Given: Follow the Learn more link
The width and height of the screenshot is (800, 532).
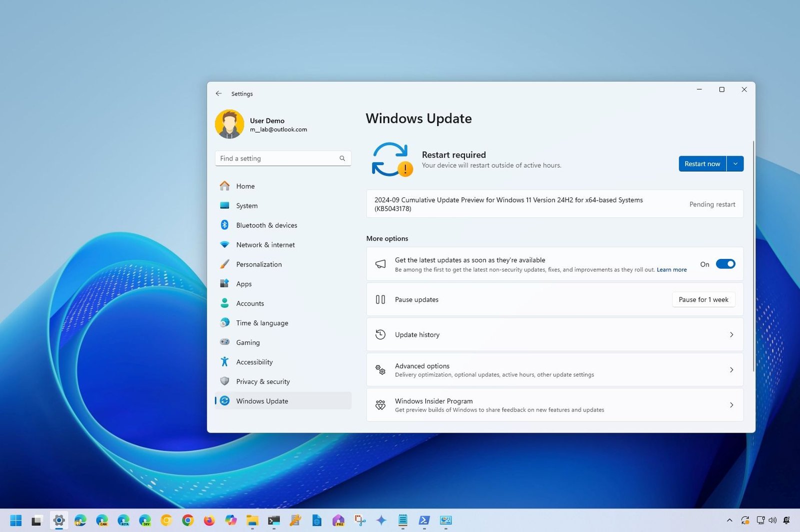Looking at the screenshot, I should click(671, 269).
